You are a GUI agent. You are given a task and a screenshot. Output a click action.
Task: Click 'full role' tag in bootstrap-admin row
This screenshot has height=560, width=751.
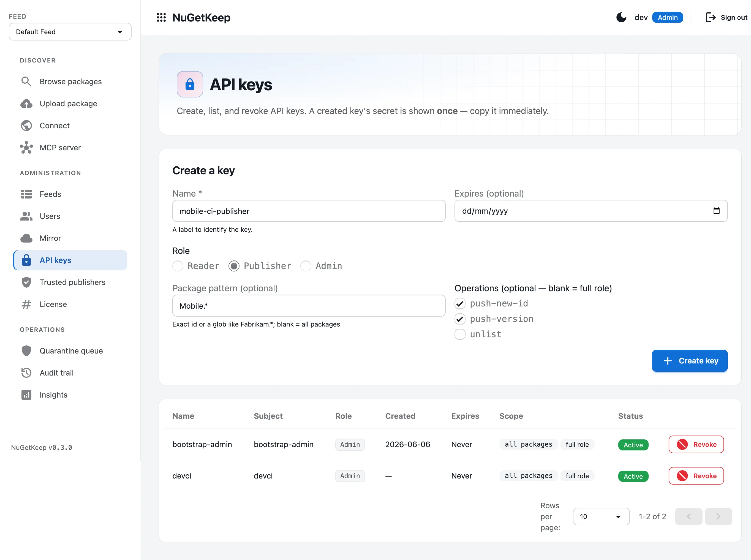(x=577, y=444)
